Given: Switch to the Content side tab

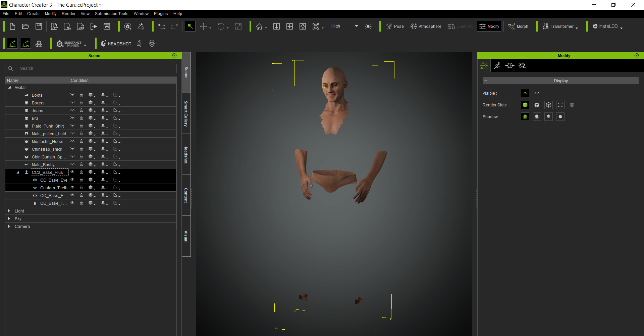Looking at the screenshot, I should 186,195.
